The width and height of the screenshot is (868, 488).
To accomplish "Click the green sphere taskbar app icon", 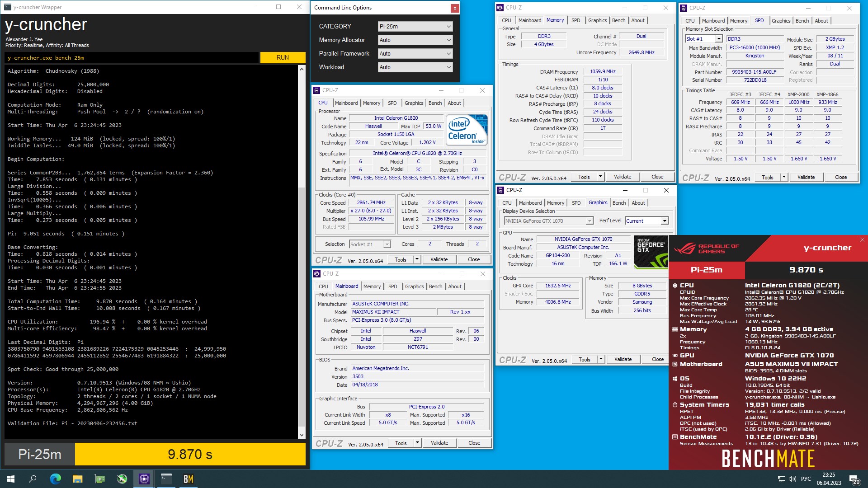I will tap(122, 479).
